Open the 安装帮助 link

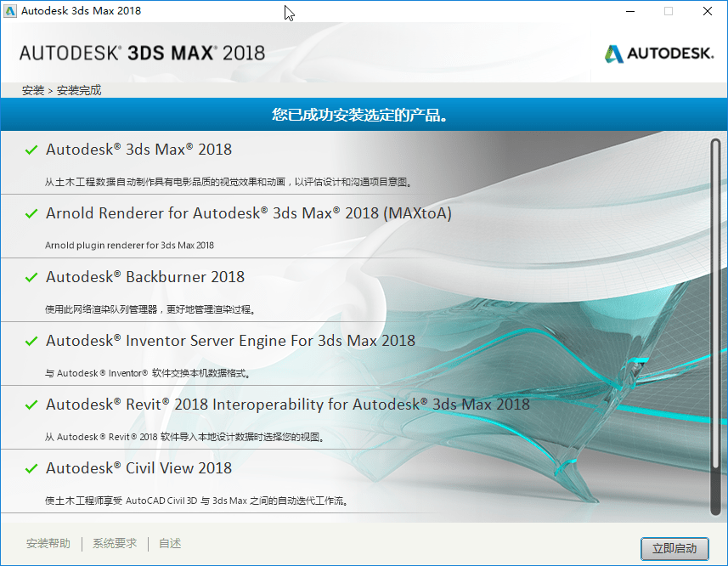(x=48, y=543)
